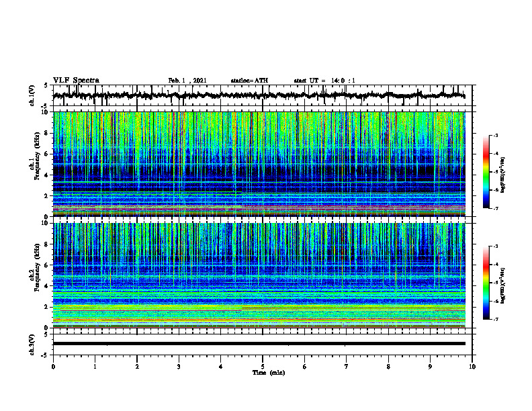Click time-axis tick label '1'

tap(95, 367)
